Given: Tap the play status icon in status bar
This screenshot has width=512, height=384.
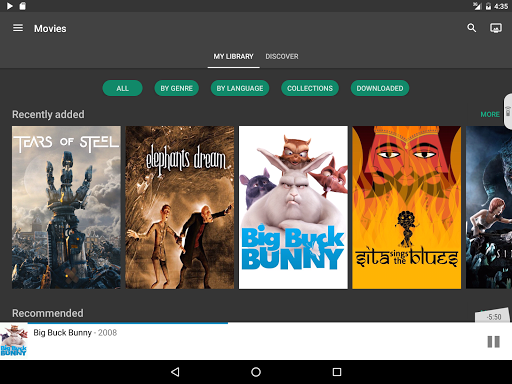Looking at the screenshot, I should click(10, 6).
